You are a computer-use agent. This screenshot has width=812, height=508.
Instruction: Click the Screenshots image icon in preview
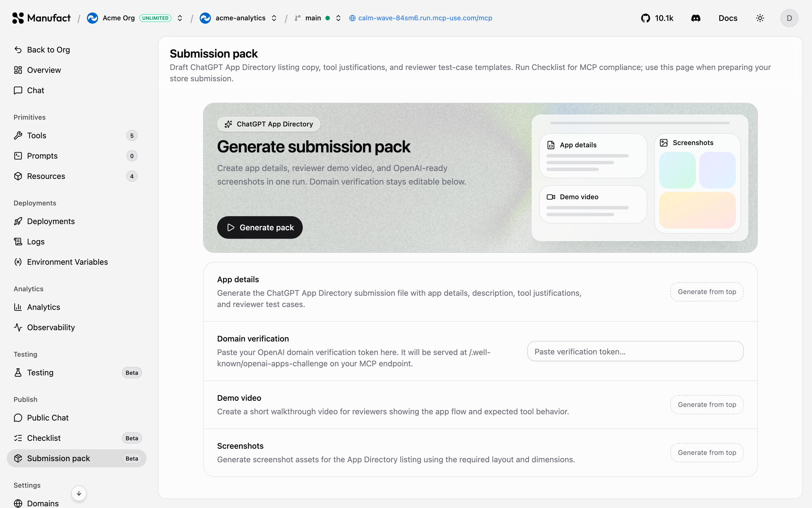pos(664,143)
